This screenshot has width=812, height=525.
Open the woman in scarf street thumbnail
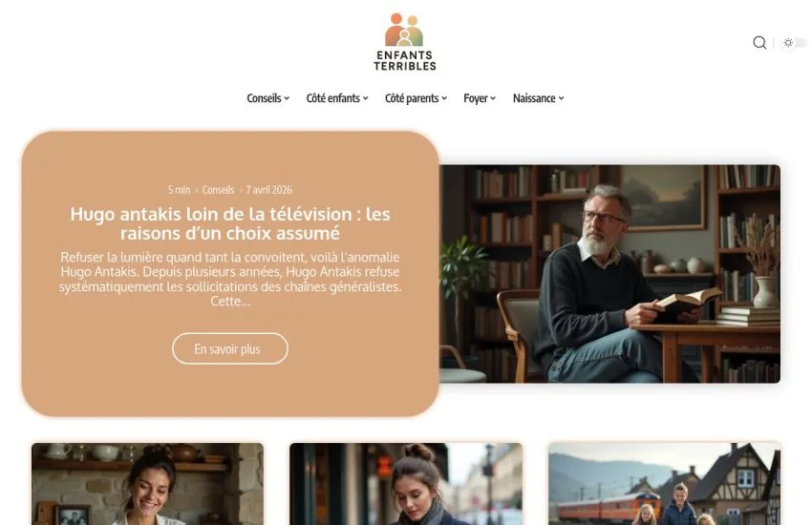coord(406,484)
